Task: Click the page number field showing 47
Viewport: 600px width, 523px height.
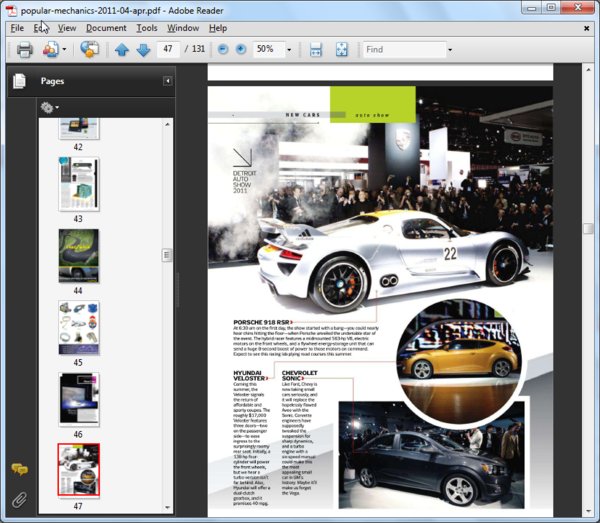Action: [x=167, y=49]
